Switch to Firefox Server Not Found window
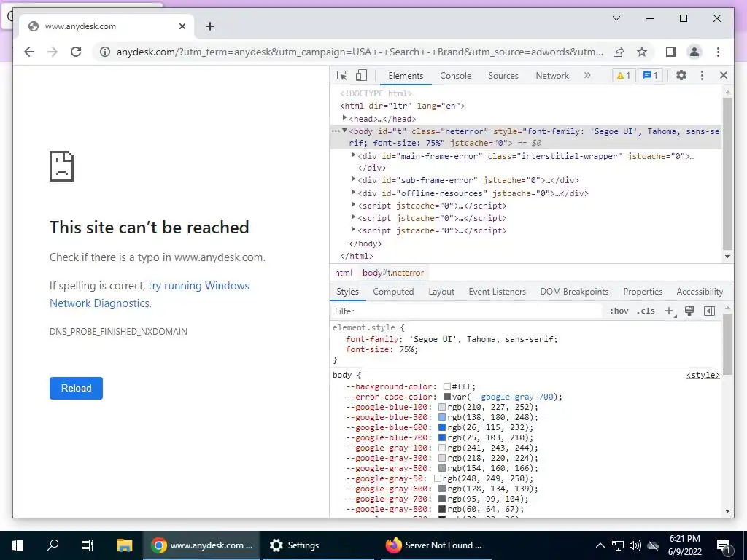The height and width of the screenshot is (560, 747). click(436, 545)
